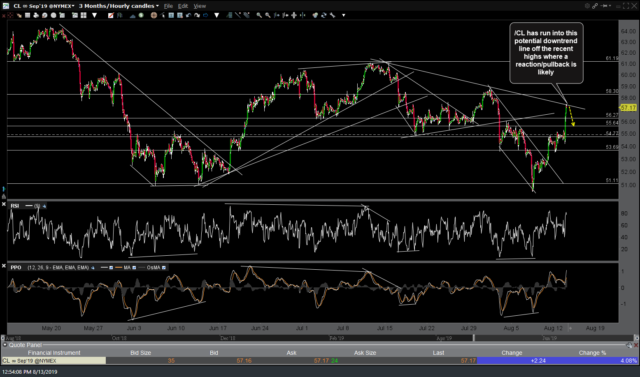Screen dimensions: 640x377
Task: Click the 12:54:08 PM timestamp in status bar
Action: click(29, 372)
